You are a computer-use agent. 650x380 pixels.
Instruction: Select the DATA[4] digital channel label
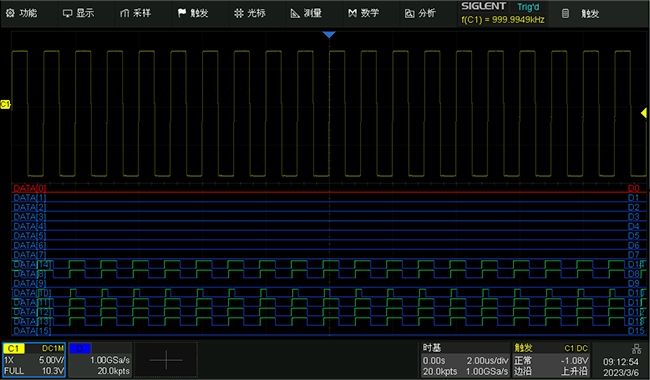[29, 227]
